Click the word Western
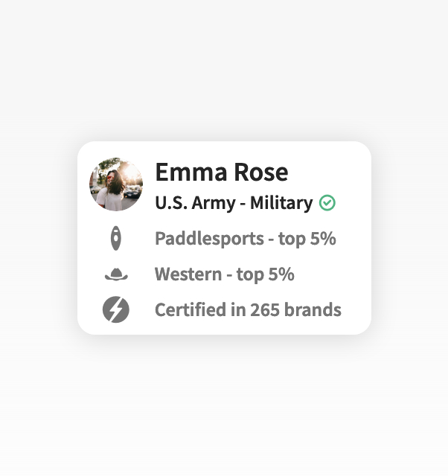The height and width of the screenshot is (476, 448). tap(188, 274)
